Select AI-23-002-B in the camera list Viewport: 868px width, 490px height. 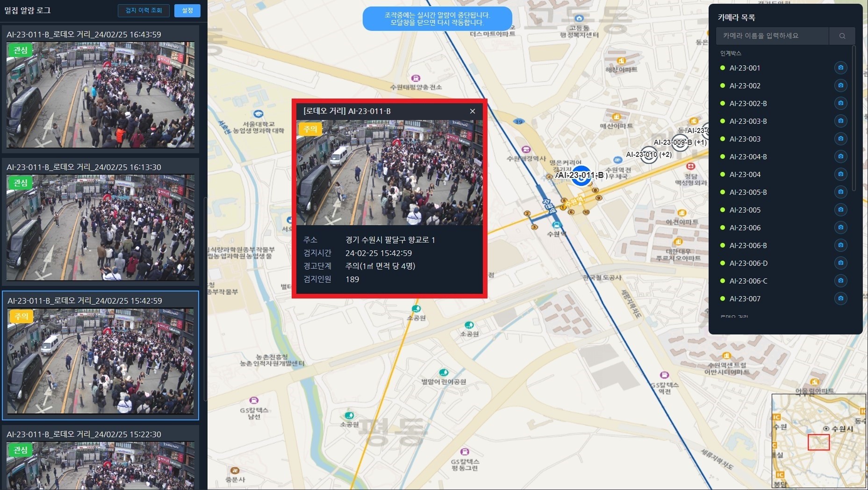click(x=748, y=103)
